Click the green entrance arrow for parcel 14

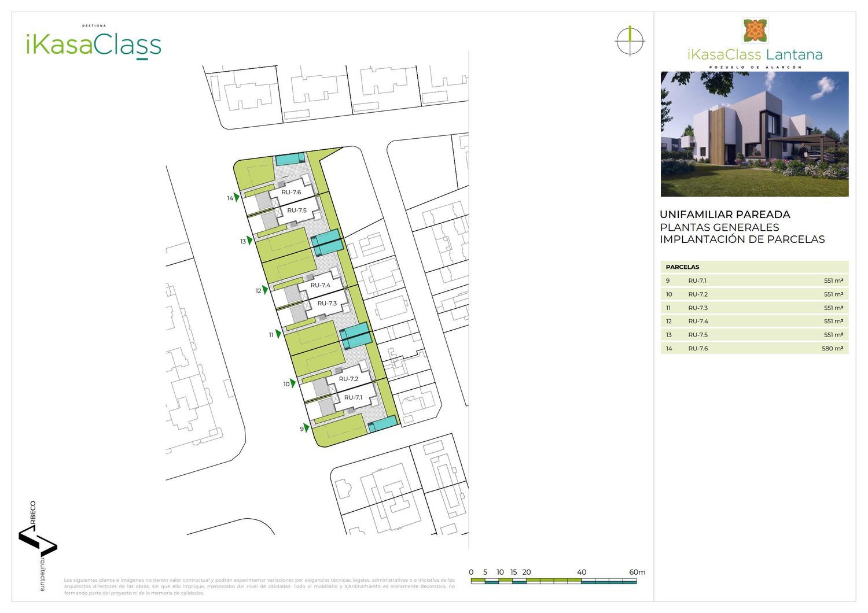(236, 197)
